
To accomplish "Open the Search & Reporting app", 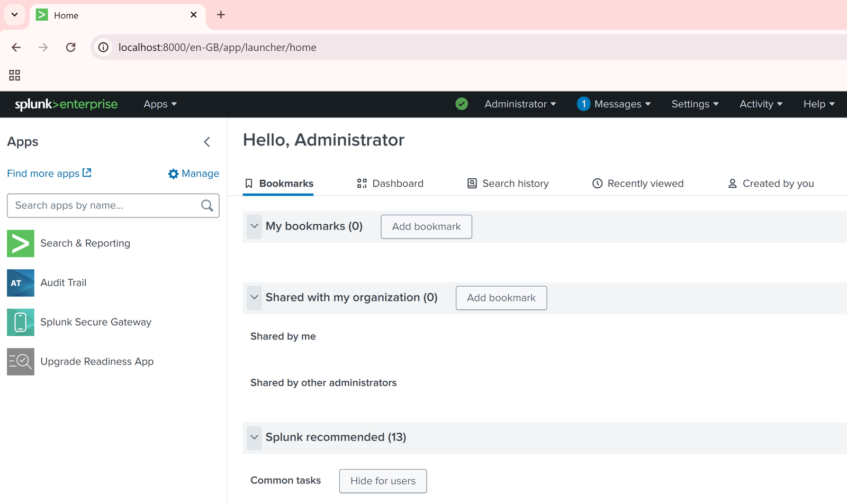I will (x=85, y=243).
